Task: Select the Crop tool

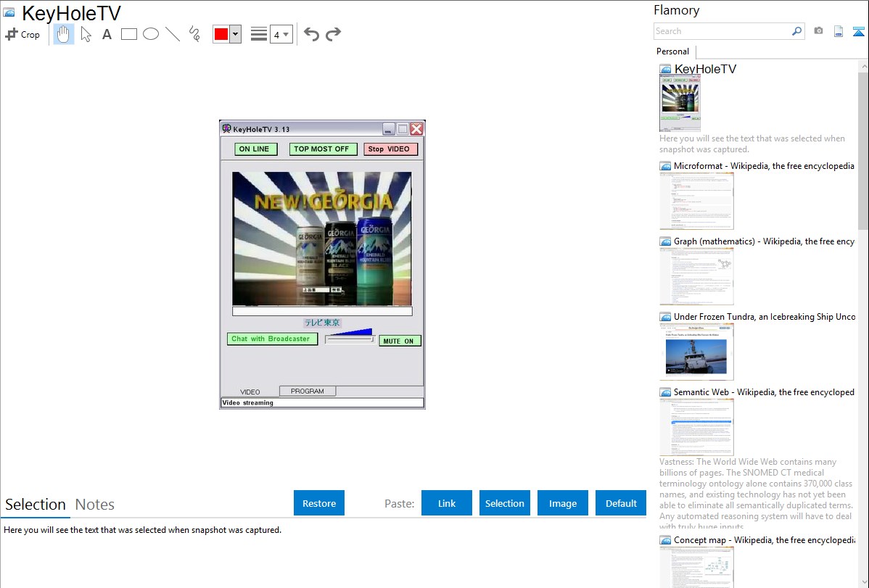Action: (22, 34)
